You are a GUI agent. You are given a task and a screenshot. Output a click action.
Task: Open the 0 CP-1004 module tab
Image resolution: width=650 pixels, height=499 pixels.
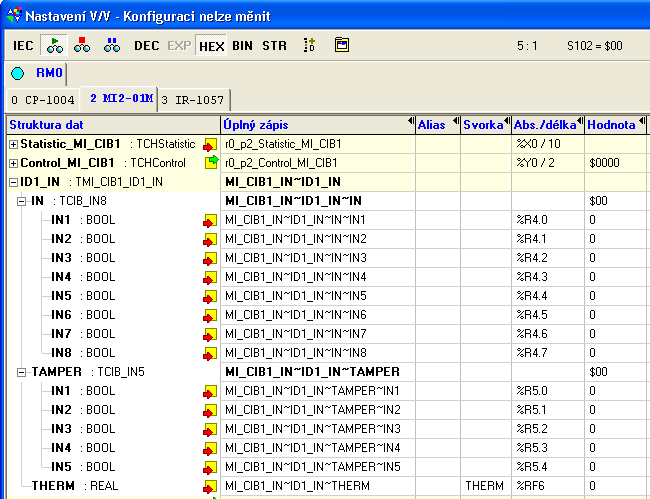tap(43, 100)
